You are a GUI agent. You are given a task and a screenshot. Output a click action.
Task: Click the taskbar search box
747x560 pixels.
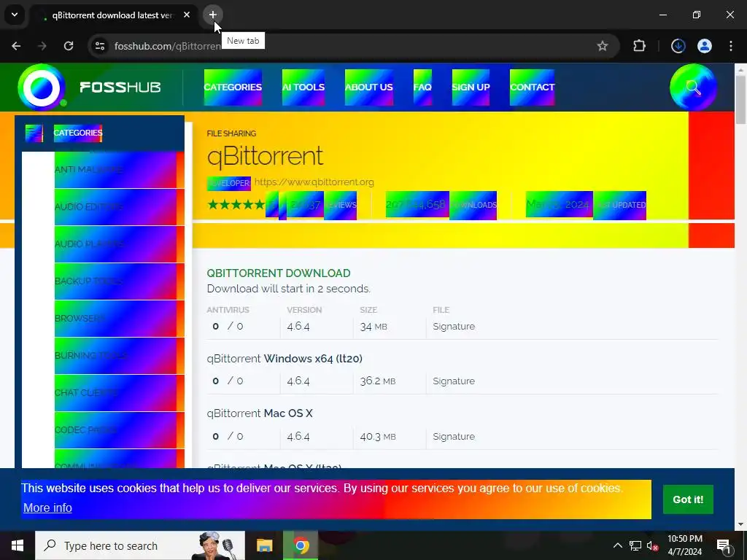pyautogui.click(x=140, y=545)
